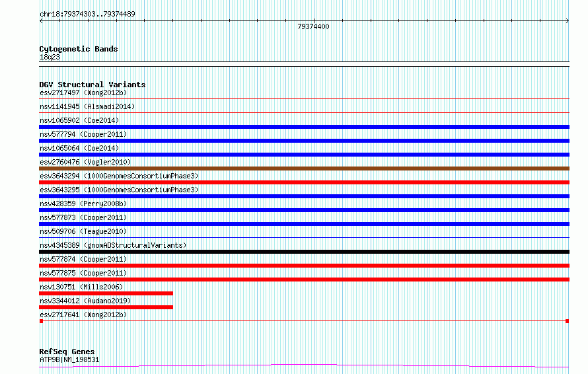Click the nsv1065064 (Coe2014) label
The height and width of the screenshot is (374, 588).
(79, 148)
